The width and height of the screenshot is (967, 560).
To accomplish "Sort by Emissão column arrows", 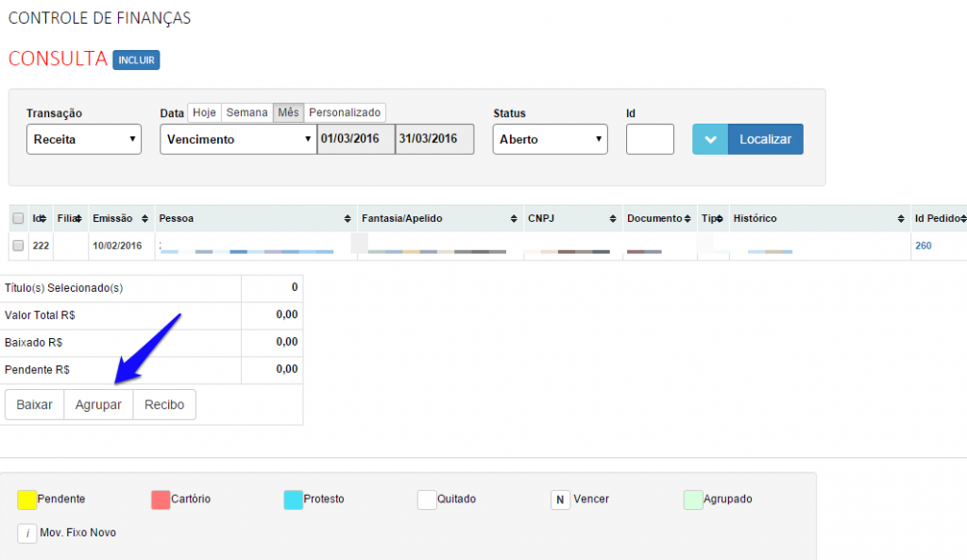I will (x=144, y=218).
